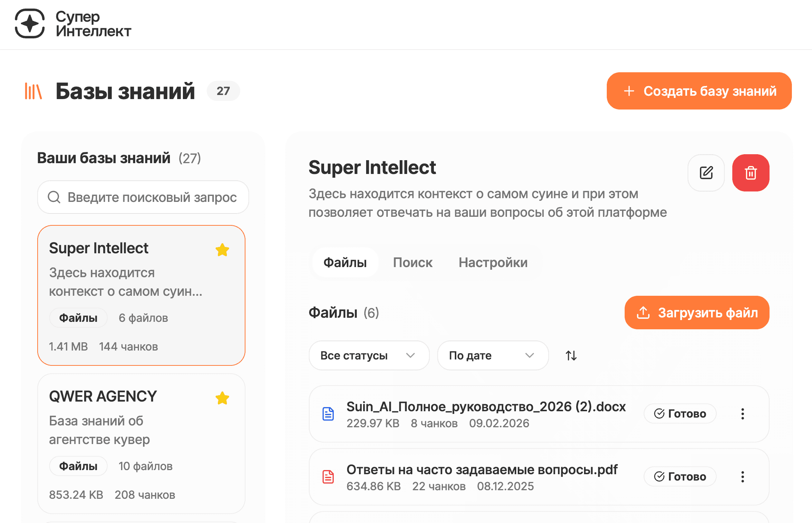
Task: Focus the Введите поисковый запрос search field
Action: point(143,197)
